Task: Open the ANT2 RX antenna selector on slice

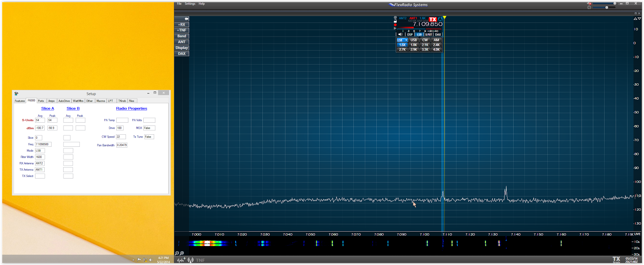Action: 402,18
